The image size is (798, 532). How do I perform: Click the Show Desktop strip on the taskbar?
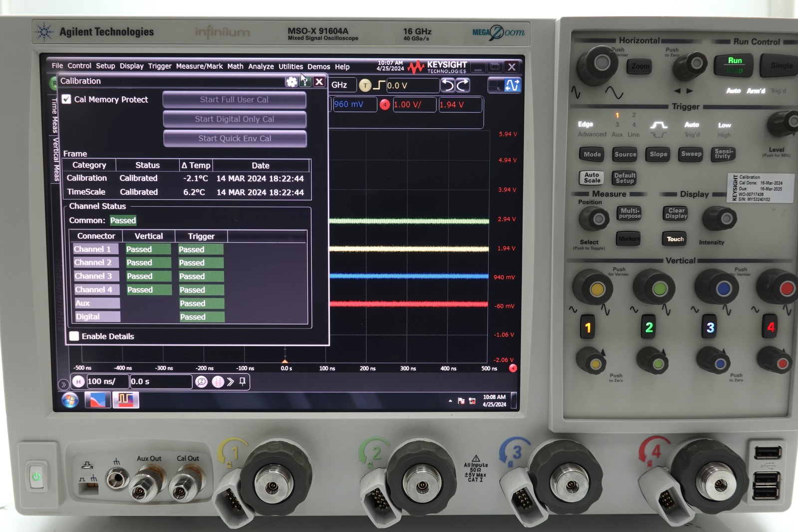coord(514,401)
